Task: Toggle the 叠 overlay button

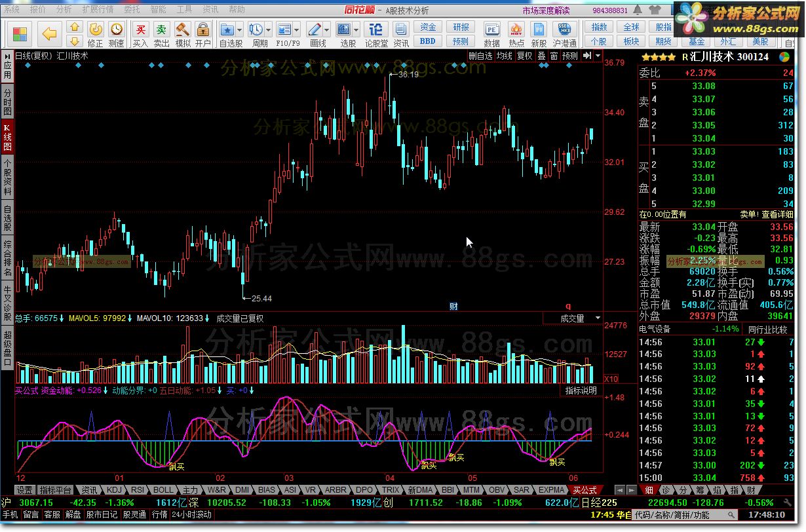Action: pyautogui.click(x=541, y=56)
